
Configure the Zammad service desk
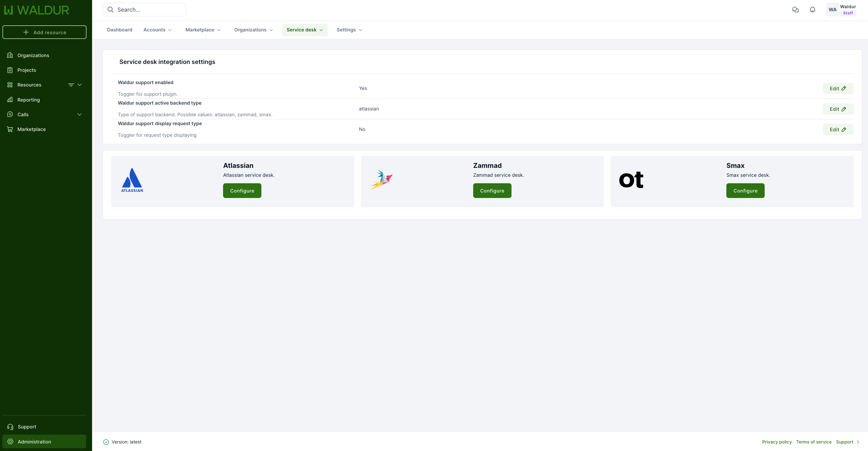pyautogui.click(x=492, y=191)
